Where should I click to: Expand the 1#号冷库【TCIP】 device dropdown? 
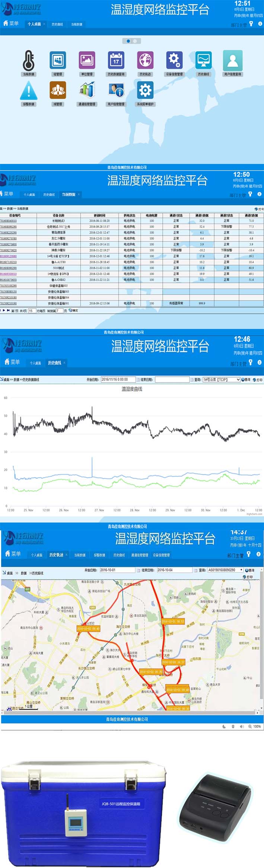[238, 379]
